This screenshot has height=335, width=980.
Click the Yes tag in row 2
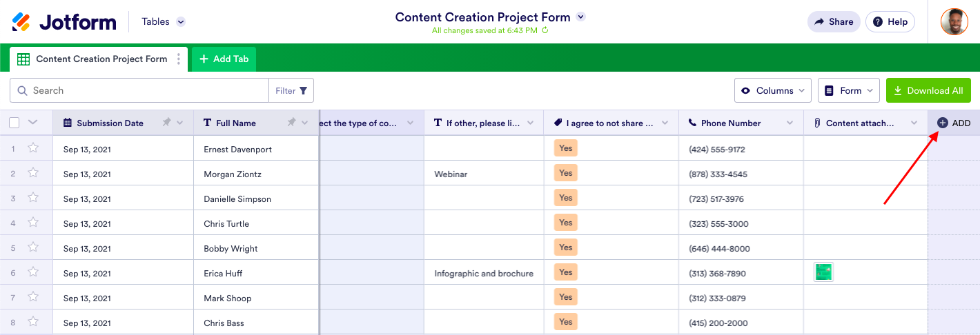pyautogui.click(x=566, y=173)
